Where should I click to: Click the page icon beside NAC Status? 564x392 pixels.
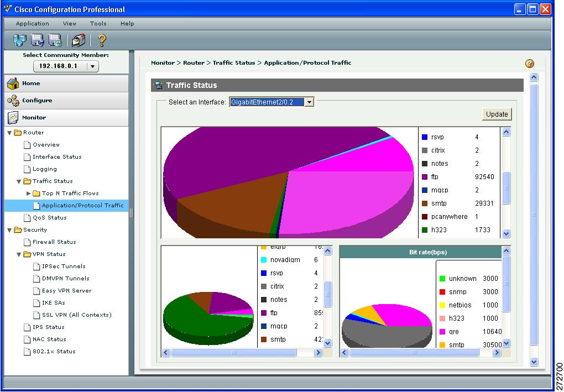[27, 339]
